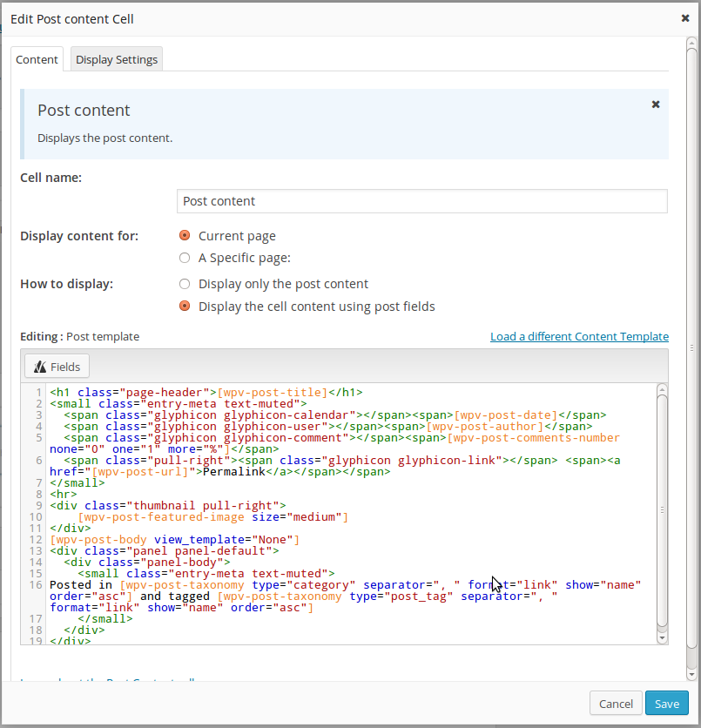Screen dimensions: 701x728
Task: Switch to the Display Settings tab
Action: point(117,59)
